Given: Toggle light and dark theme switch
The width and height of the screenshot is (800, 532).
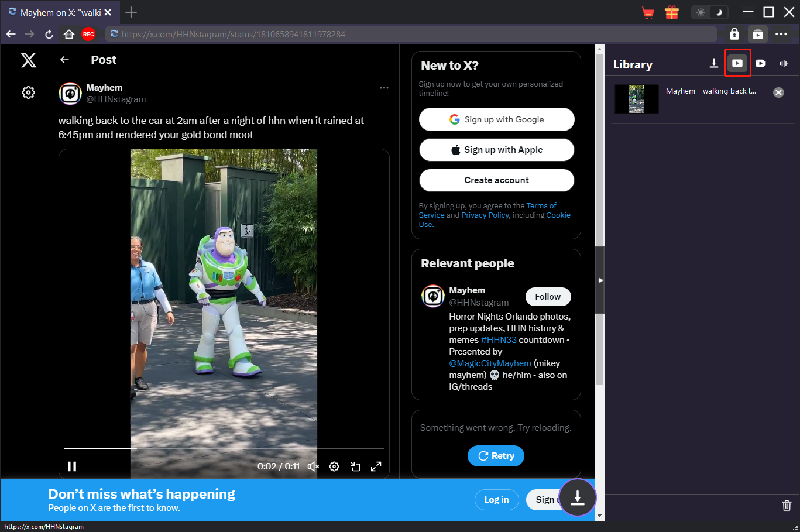Looking at the screenshot, I should 710,12.
